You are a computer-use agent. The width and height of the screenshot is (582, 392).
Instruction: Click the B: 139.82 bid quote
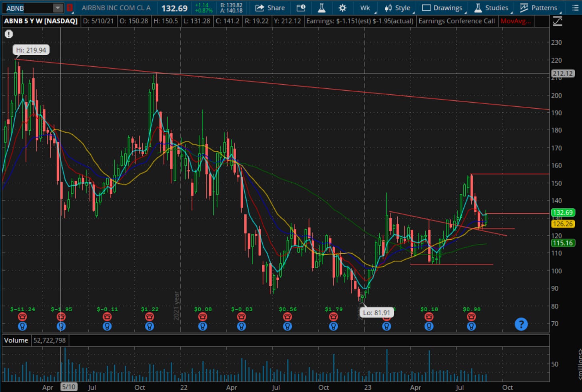tap(231, 5)
